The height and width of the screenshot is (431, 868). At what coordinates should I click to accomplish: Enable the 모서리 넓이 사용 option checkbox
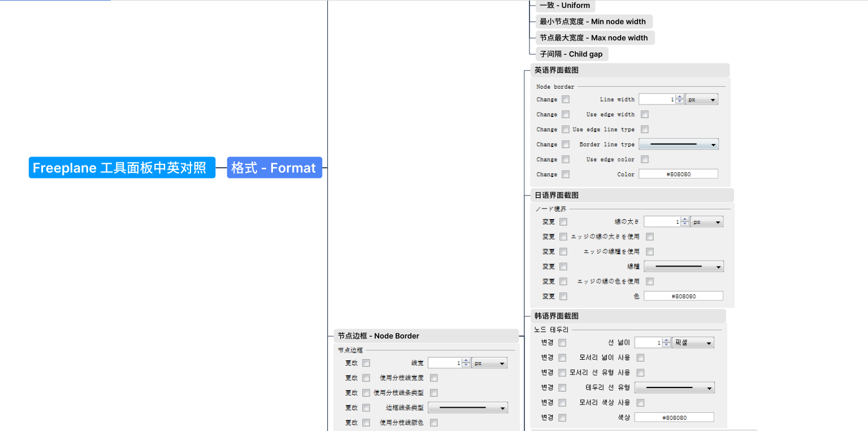(641, 358)
